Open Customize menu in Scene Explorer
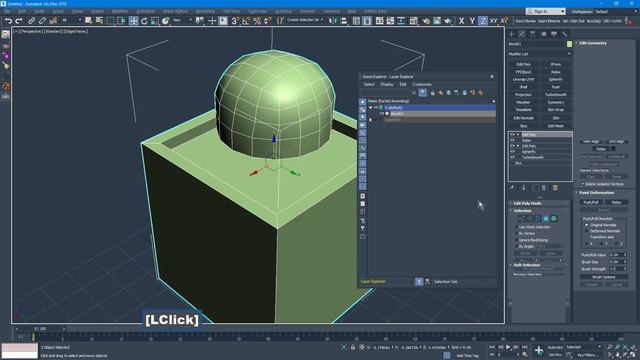Image resolution: width=640 pixels, height=360 pixels. coord(422,84)
